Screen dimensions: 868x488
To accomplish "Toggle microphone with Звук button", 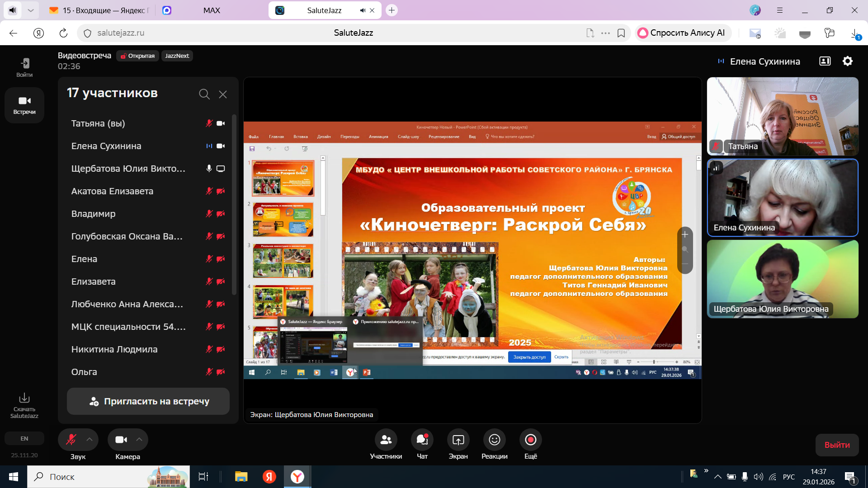I will point(71,440).
